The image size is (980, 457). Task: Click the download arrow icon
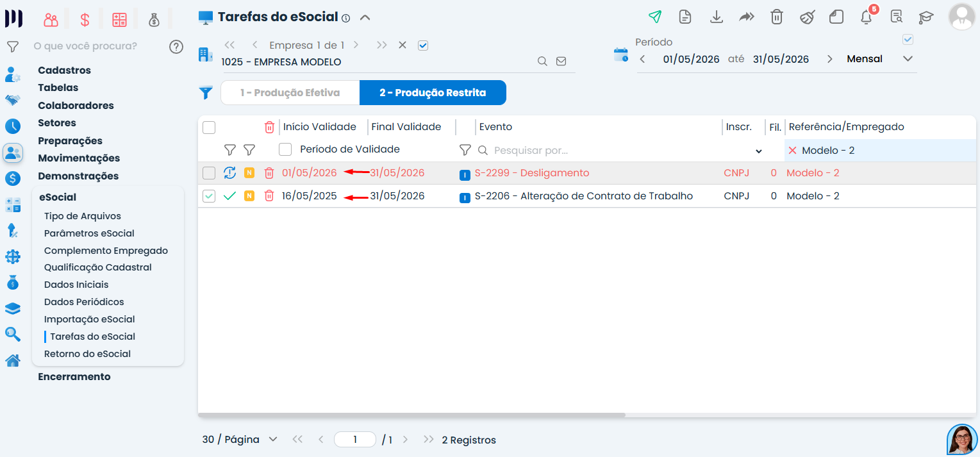(717, 17)
